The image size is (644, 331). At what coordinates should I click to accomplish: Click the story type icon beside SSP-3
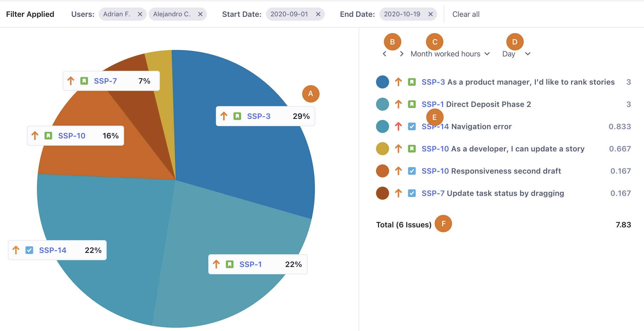(412, 82)
